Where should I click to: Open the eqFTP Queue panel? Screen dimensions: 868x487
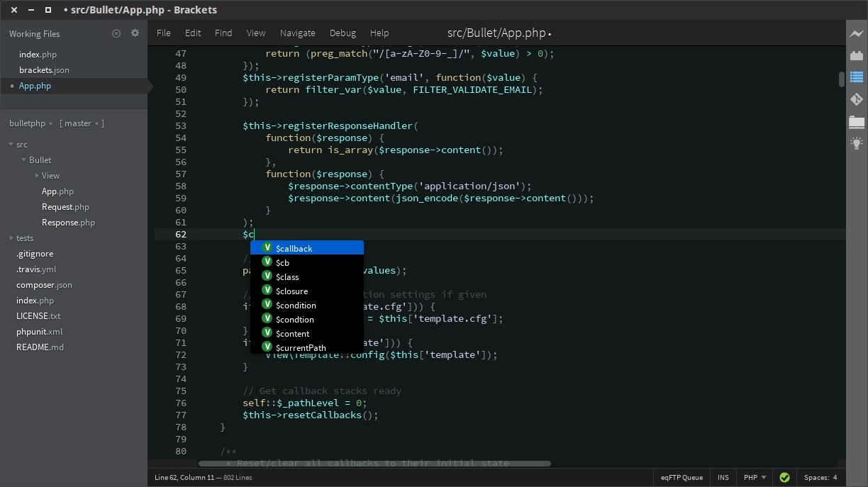(681, 478)
